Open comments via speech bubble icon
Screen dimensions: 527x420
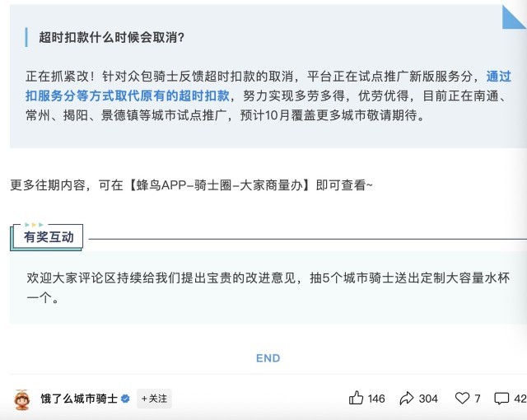[x=501, y=399]
